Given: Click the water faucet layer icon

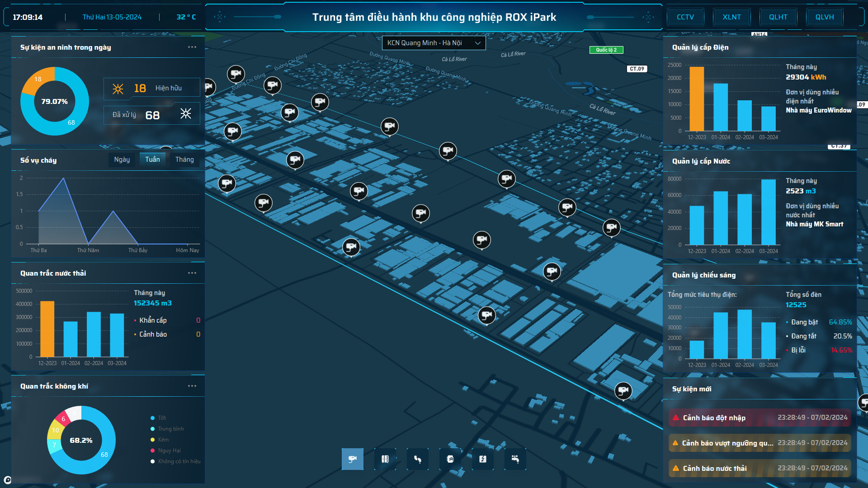Looking at the screenshot, I should click(515, 459).
